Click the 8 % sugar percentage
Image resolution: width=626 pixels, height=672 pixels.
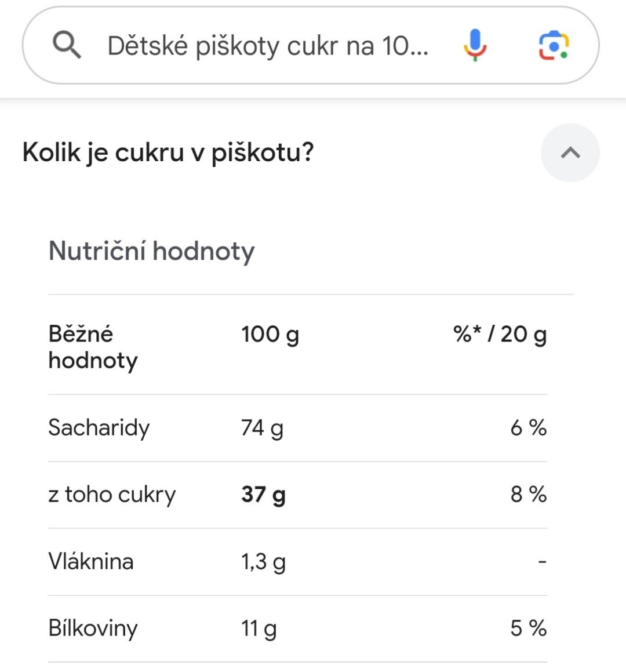[528, 495]
